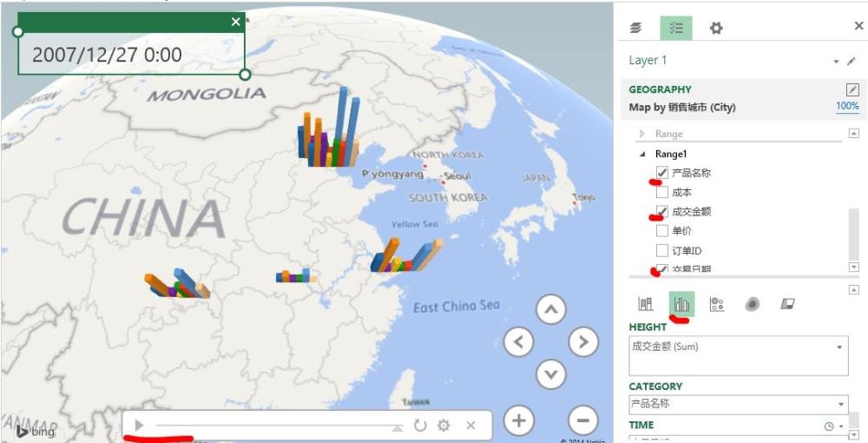Choose the heat map chart icon

[x=752, y=304]
